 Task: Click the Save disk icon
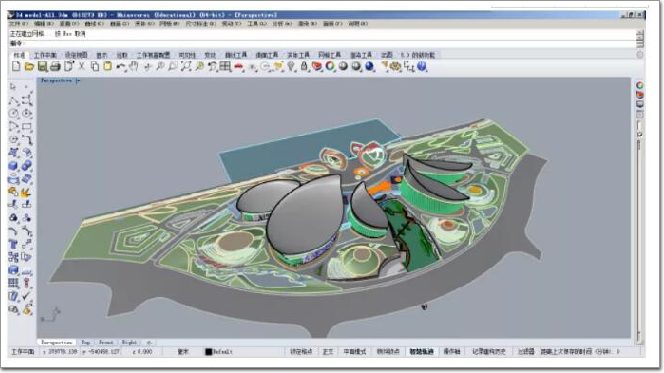tap(42, 66)
